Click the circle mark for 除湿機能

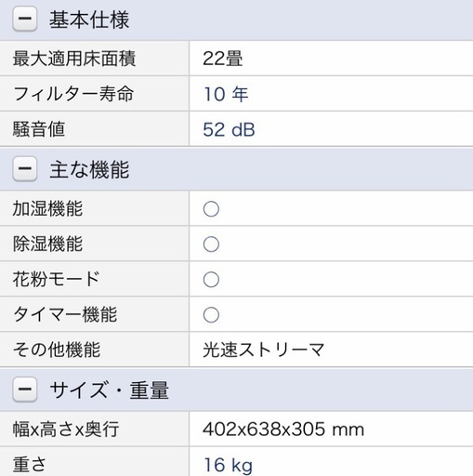(211, 245)
